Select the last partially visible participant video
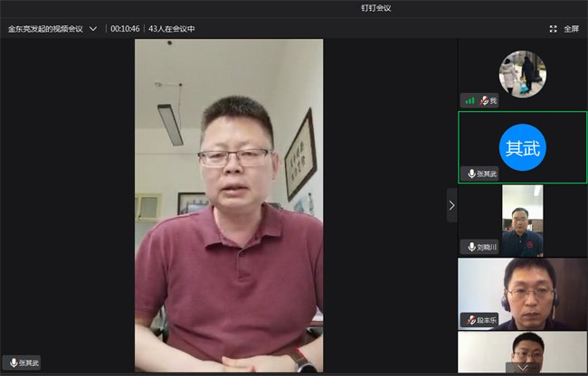 click(522, 352)
